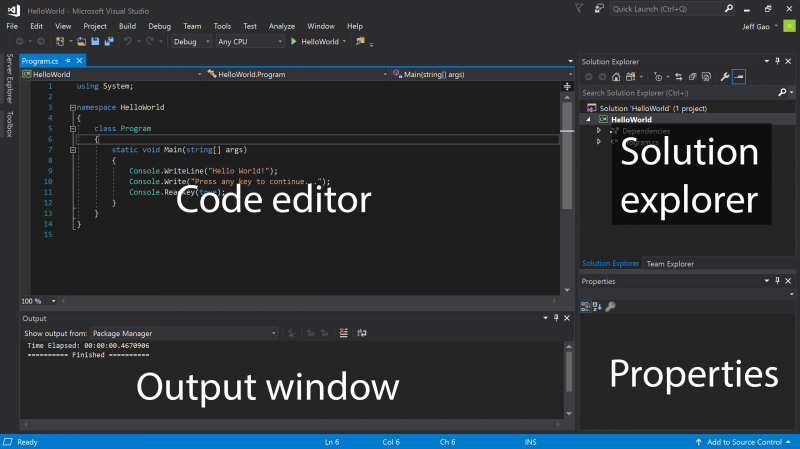Open the HelloWorld project navigation dropdown
Screen dimensions: 800x449
pos(112,74)
